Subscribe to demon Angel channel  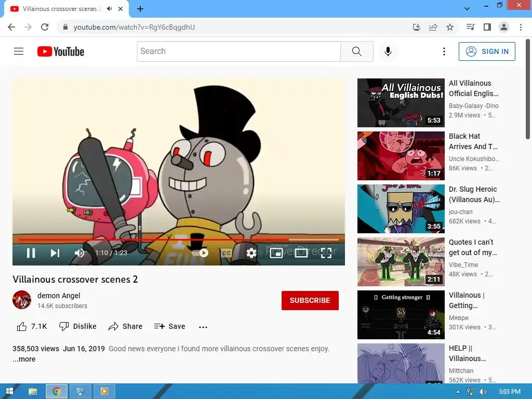click(x=310, y=300)
